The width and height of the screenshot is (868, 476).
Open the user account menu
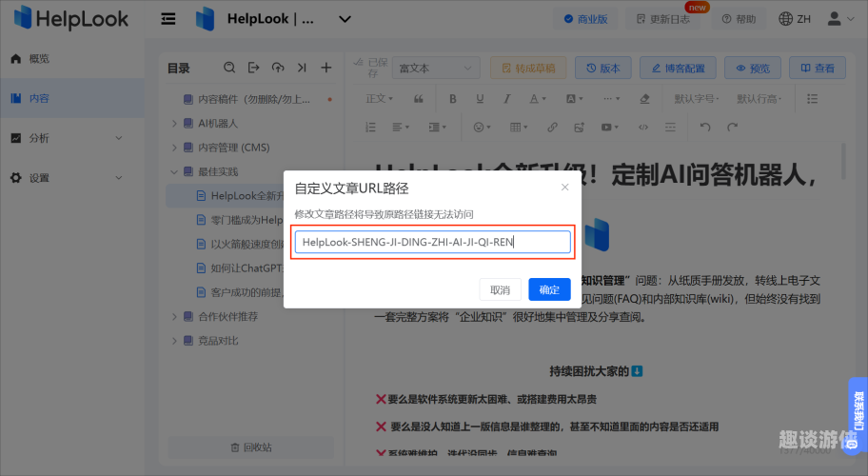point(840,19)
